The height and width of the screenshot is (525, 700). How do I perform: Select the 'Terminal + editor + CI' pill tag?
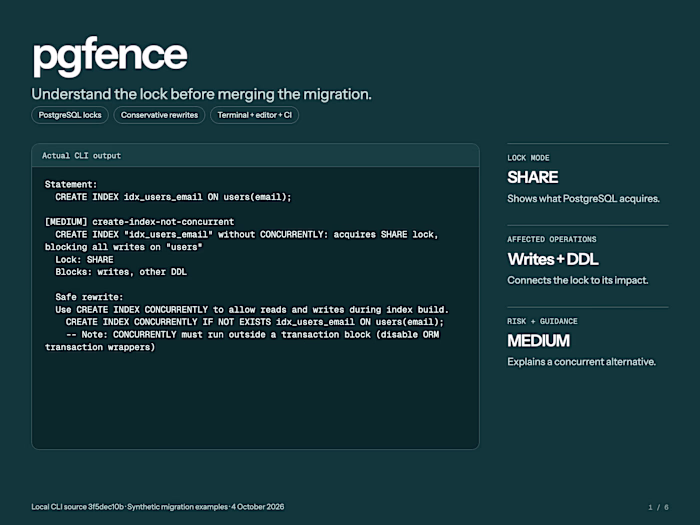254,115
